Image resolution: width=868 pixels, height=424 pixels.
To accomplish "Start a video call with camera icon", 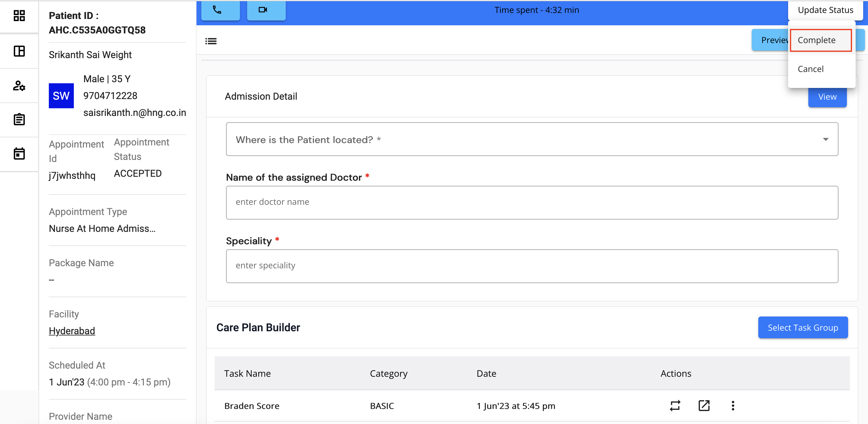I will [266, 10].
